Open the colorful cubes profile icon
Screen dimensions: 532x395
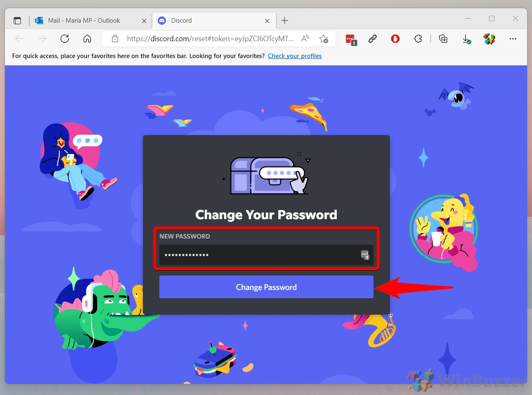(489, 39)
